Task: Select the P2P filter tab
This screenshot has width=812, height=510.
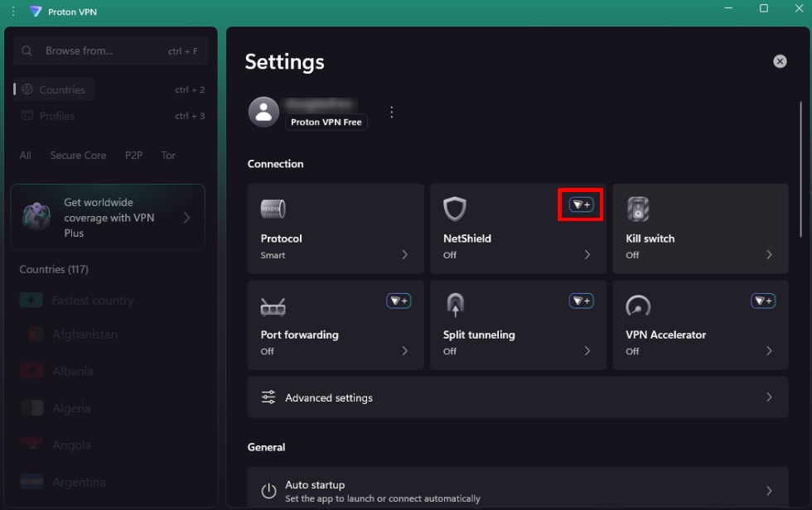Action: tap(133, 155)
